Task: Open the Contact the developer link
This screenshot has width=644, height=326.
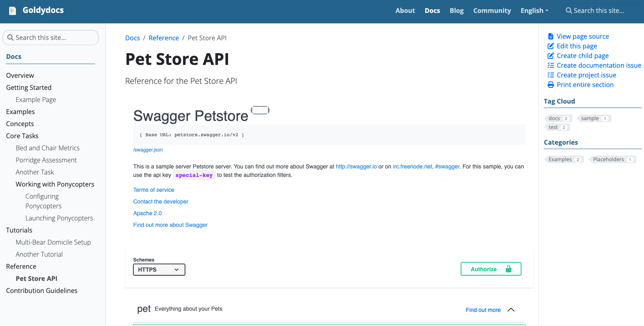Action: click(161, 201)
